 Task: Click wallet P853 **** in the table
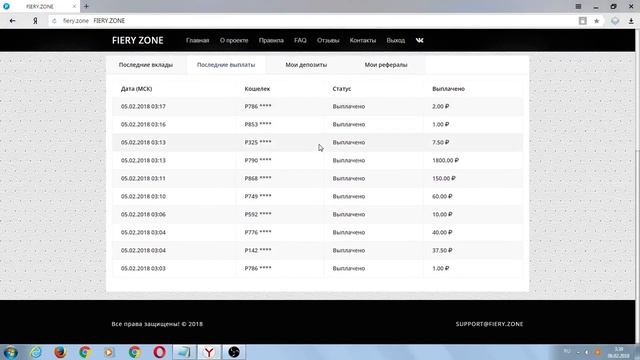(258, 124)
